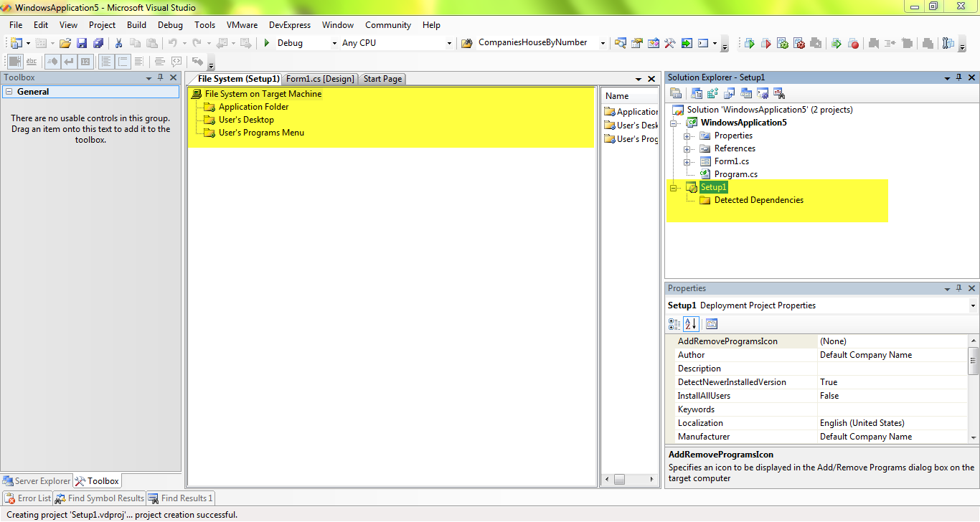Open the Build menu
This screenshot has width=980, height=522.
pos(136,25)
